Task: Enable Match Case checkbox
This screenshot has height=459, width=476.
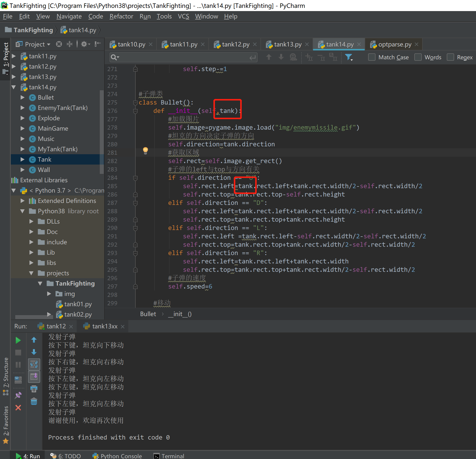Action: pyautogui.click(x=372, y=57)
